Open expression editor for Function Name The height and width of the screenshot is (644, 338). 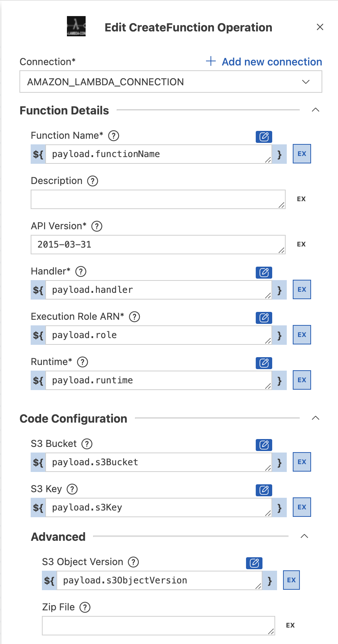[x=264, y=137]
